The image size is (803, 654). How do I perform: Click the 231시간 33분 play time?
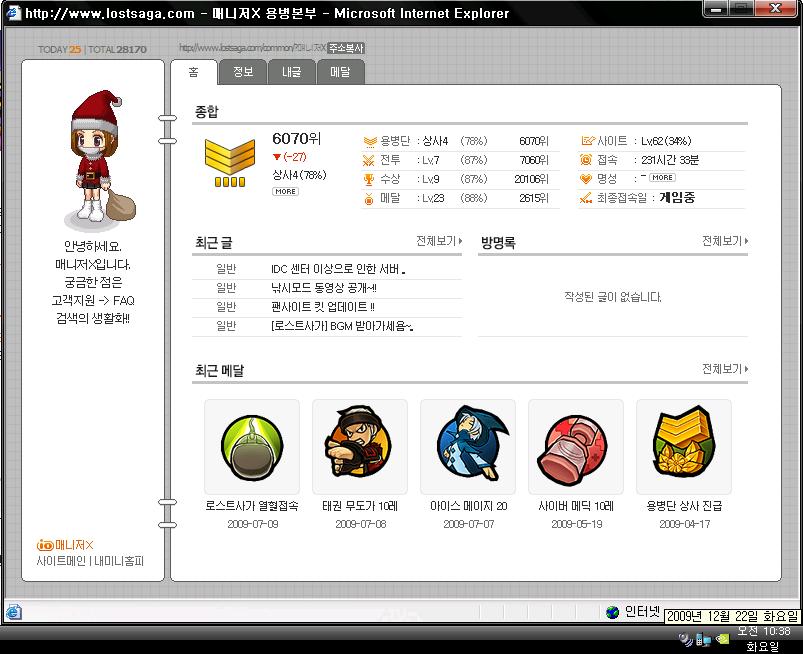click(x=670, y=160)
